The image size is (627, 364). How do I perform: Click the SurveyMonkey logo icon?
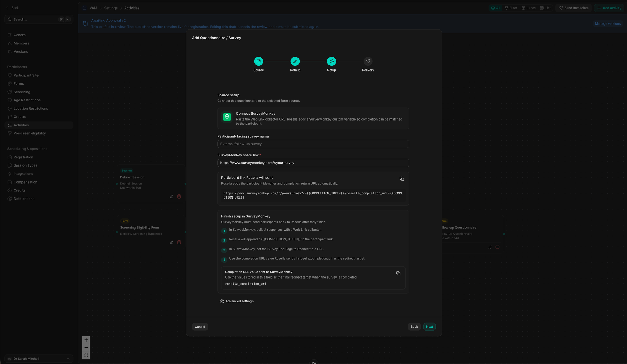(227, 117)
